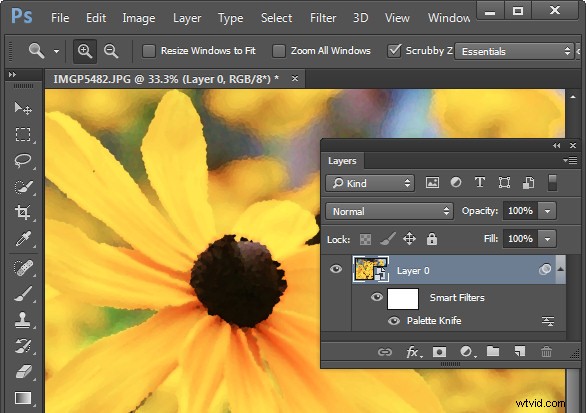Enable Resize Windows to Fit checkbox
The image size is (586, 413).
pyautogui.click(x=149, y=51)
